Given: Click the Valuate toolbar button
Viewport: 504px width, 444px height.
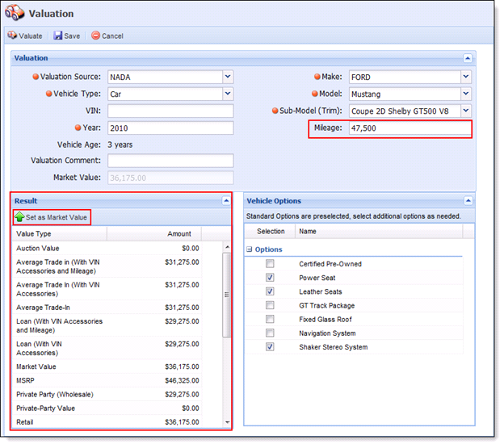Looking at the screenshot, I should pyautogui.click(x=25, y=36).
